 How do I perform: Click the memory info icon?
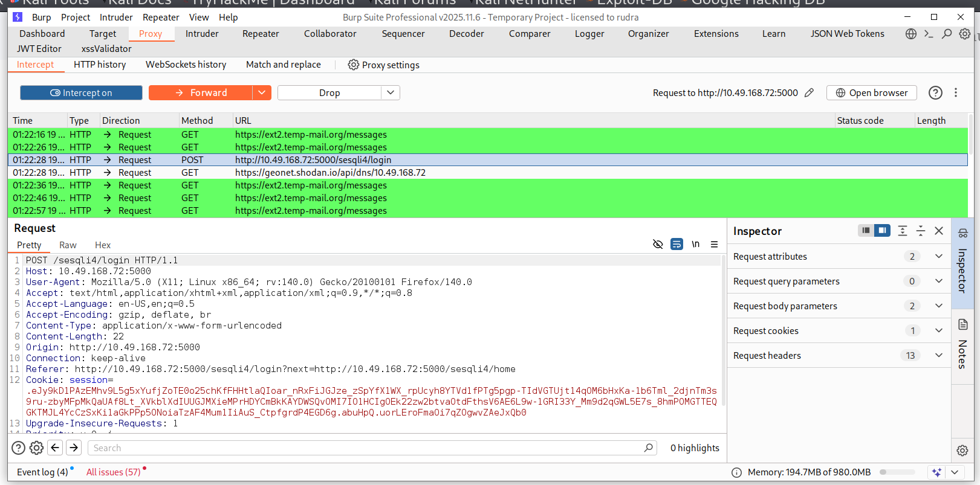pos(736,472)
